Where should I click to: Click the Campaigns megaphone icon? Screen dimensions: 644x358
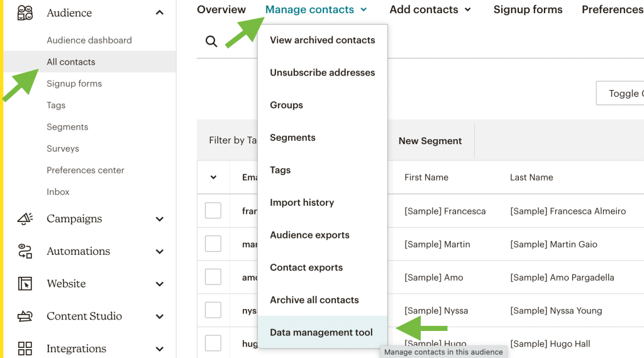25,219
